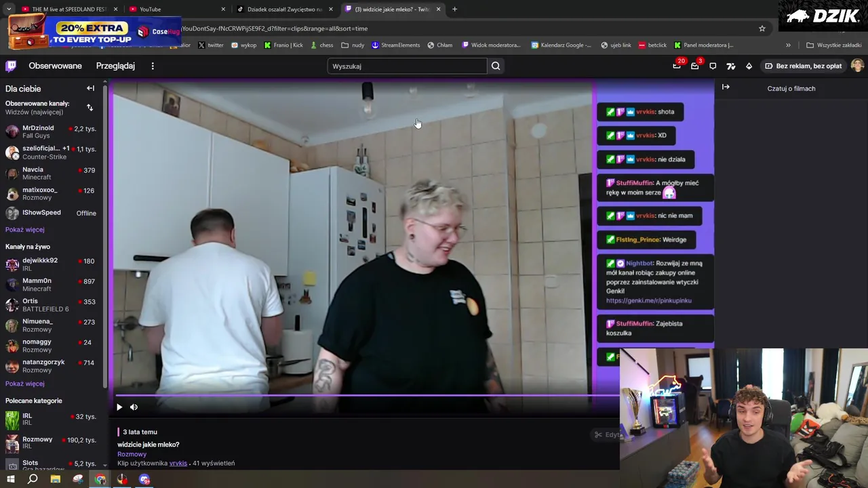868x488 pixels.
Task: Open matixoxoo_ channel in sidebar
Action: point(52,194)
